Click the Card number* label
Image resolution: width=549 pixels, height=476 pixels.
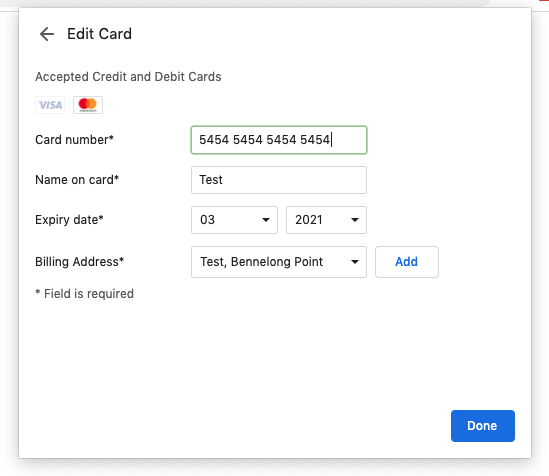click(74, 140)
